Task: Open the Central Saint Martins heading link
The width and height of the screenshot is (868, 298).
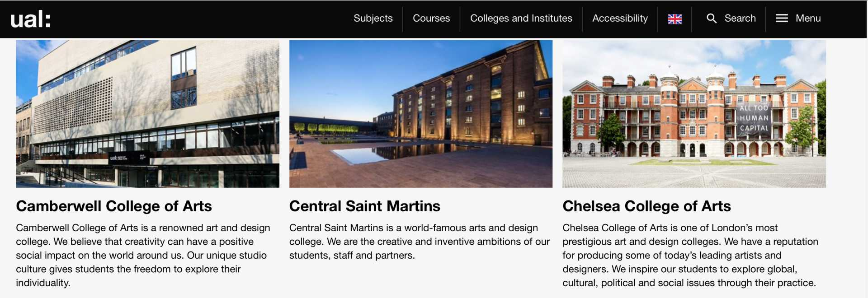Action: click(x=364, y=206)
